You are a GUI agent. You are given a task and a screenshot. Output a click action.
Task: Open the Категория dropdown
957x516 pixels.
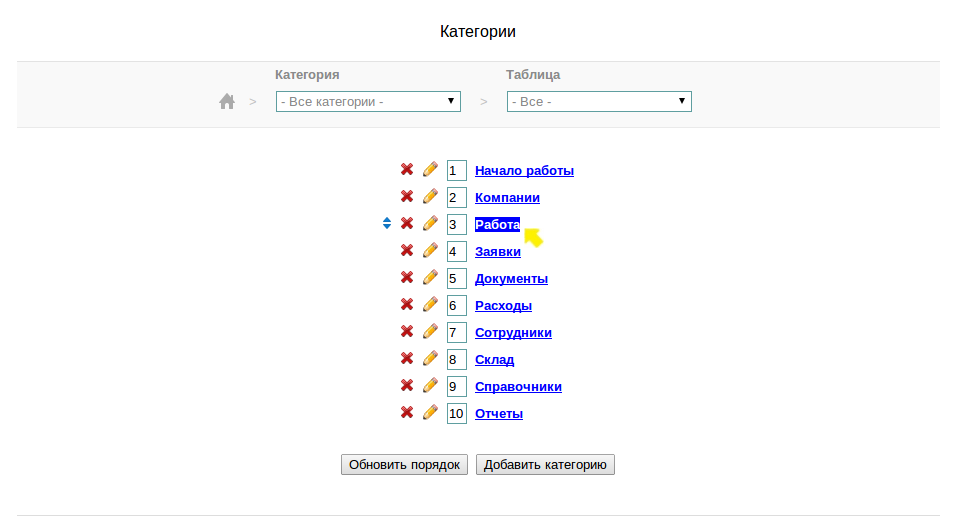pyautogui.click(x=368, y=101)
